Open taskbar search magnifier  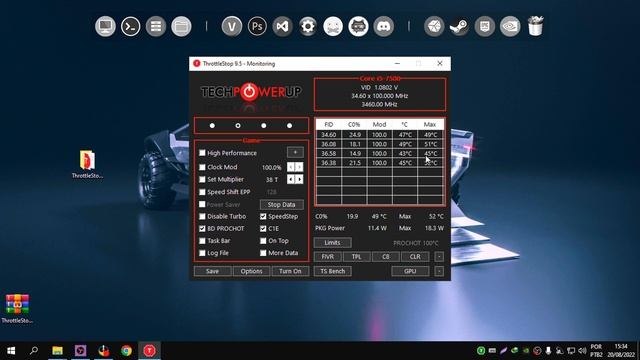coord(34,351)
